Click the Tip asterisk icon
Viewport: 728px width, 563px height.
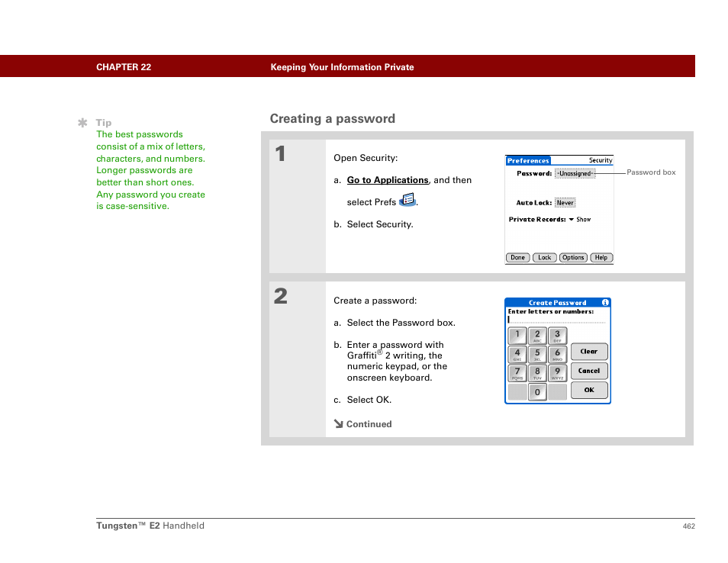(82, 123)
